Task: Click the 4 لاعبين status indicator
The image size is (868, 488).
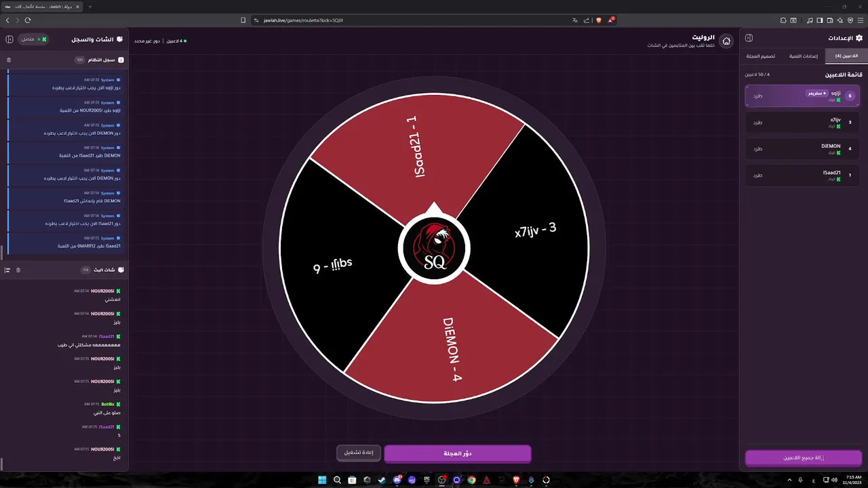Action: (176, 41)
